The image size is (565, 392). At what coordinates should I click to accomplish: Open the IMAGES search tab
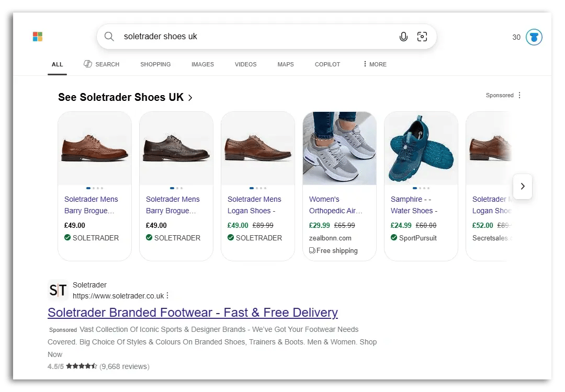(x=202, y=64)
